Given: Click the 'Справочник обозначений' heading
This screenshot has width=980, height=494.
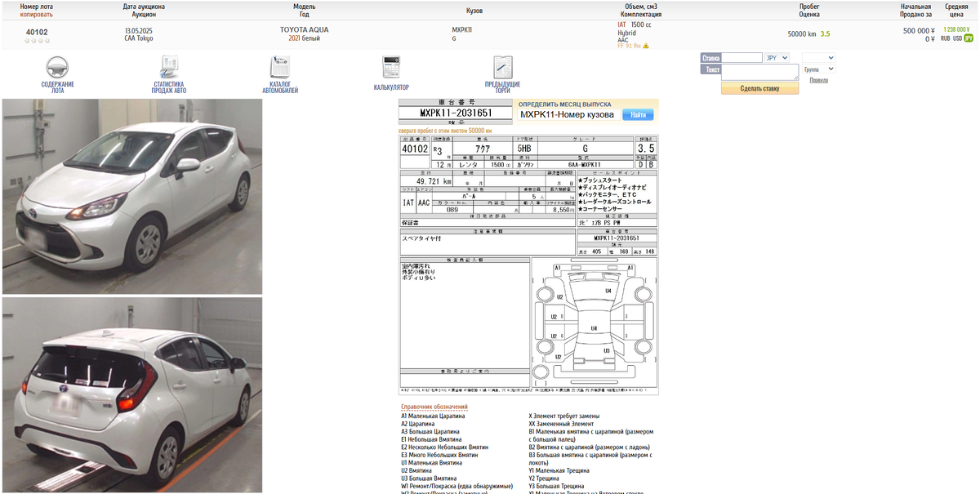Looking at the screenshot, I should click(x=434, y=407).
